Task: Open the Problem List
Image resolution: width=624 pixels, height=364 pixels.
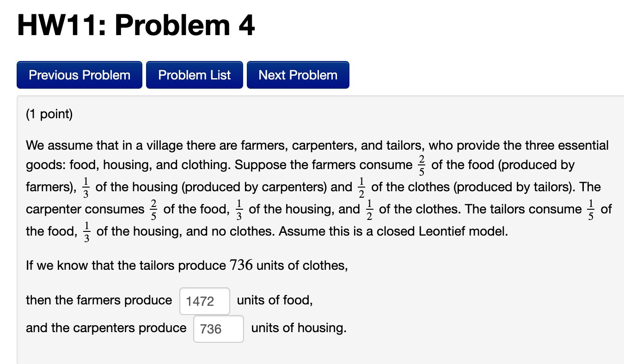Action: (194, 74)
